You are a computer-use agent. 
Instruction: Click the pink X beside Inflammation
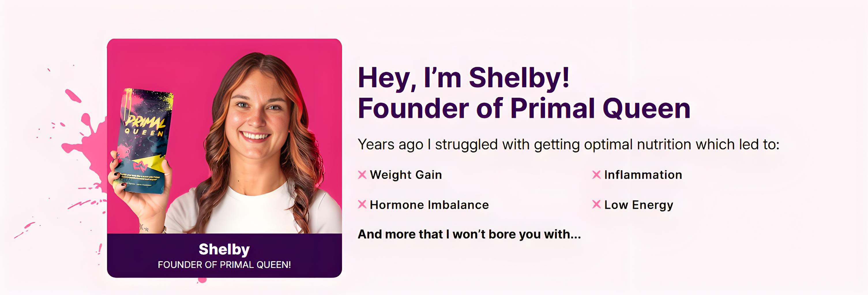(x=596, y=175)
